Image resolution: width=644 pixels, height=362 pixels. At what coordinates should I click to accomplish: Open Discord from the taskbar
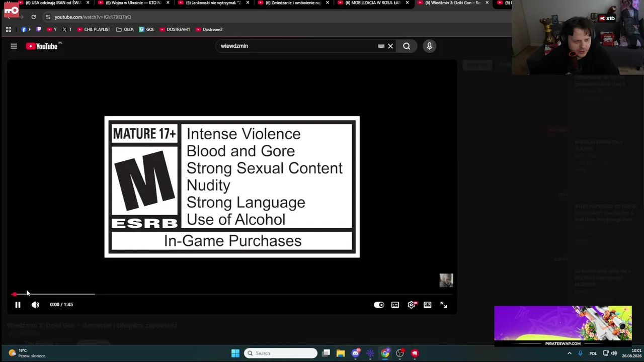coord(356,353)
